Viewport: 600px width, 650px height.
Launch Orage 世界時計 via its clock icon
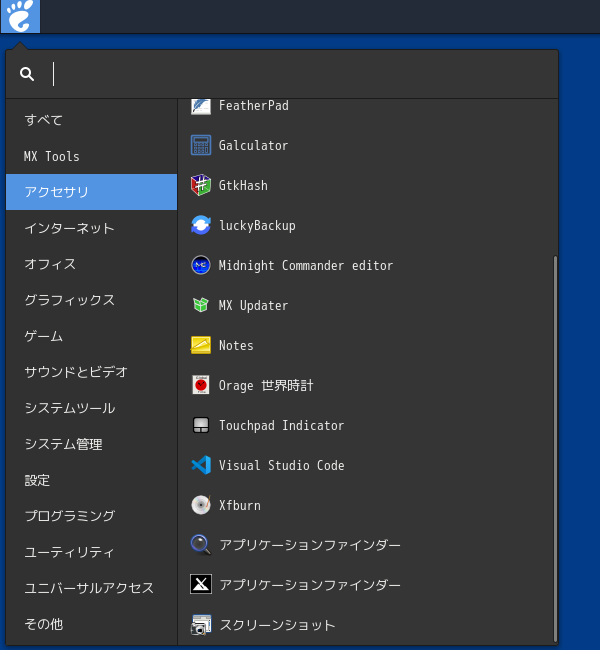[201, 385]
